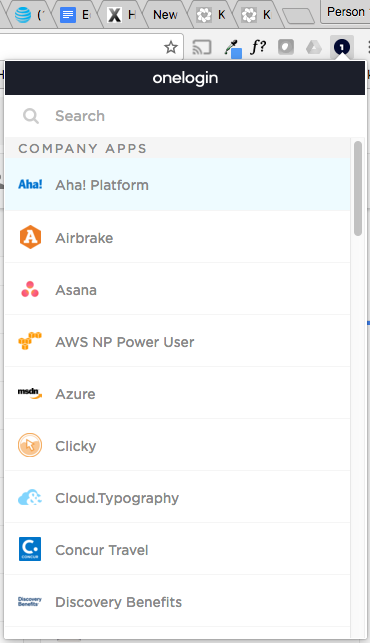Bookmark page with the star icon
The width and height of the screenshot is (370, 643).
coord(171,47)
